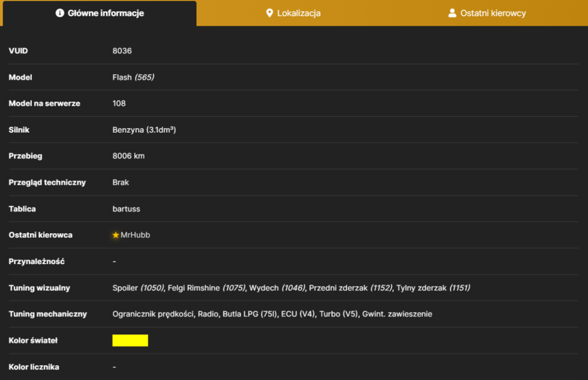Click the Spoiler (1050) tuning entry

coord(138,288)
